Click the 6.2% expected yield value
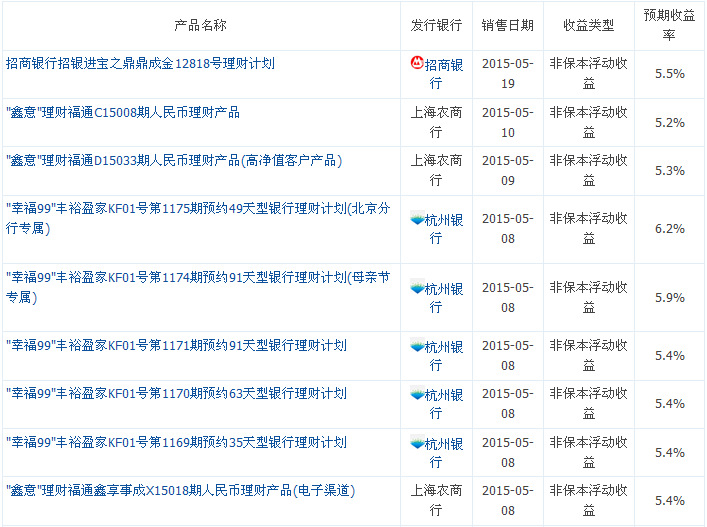 (670, 229)
